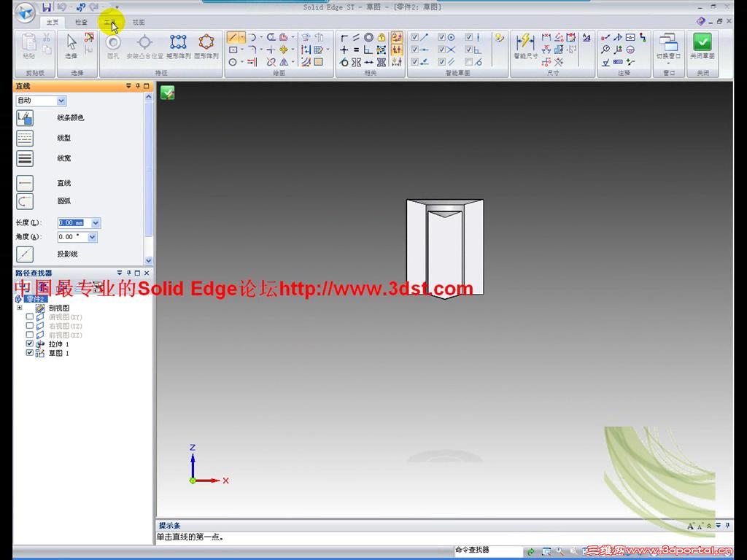Select the 线宽 line width option

(x=24, y=158)
